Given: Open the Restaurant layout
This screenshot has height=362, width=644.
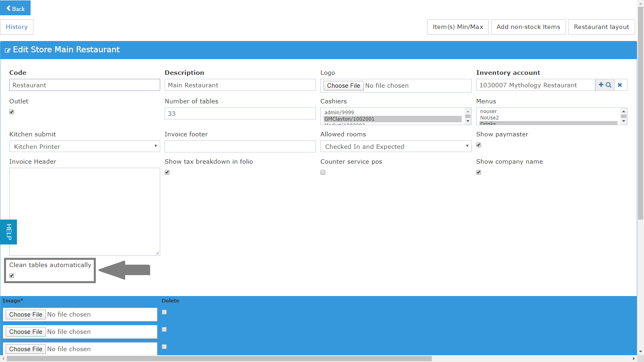Looking at the screenshot, I should (x=601, y=27).
